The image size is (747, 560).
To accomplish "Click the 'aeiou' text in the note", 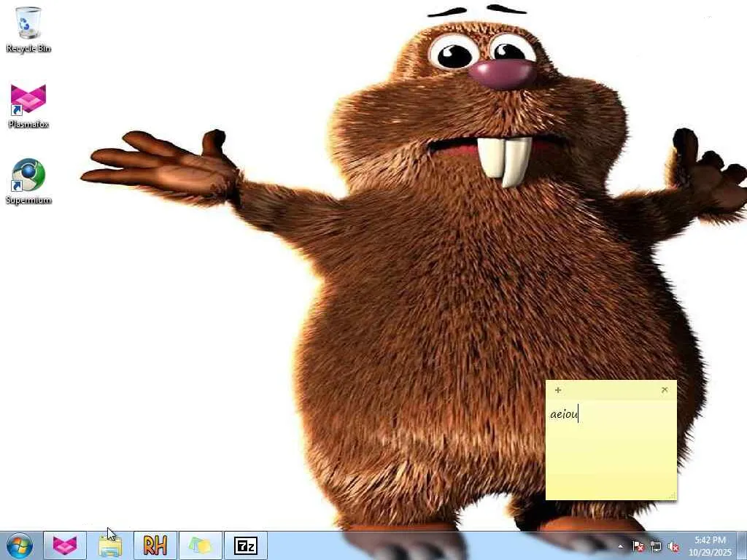I will click(564, 414).
